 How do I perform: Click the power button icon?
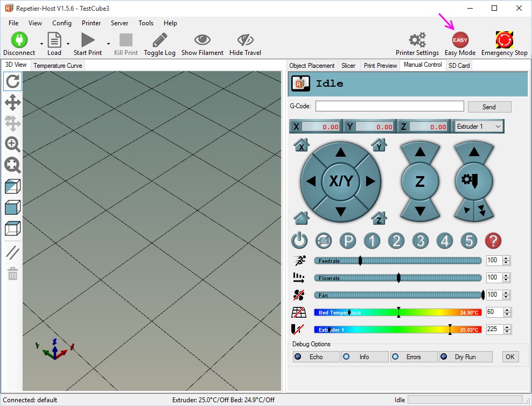tap(299, 241)
